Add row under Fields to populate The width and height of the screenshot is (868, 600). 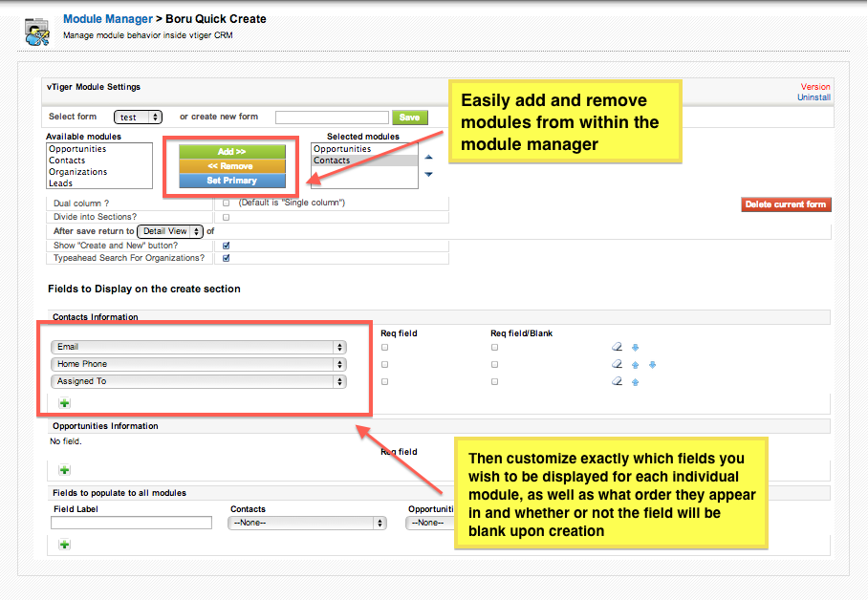tap(65, 545)
